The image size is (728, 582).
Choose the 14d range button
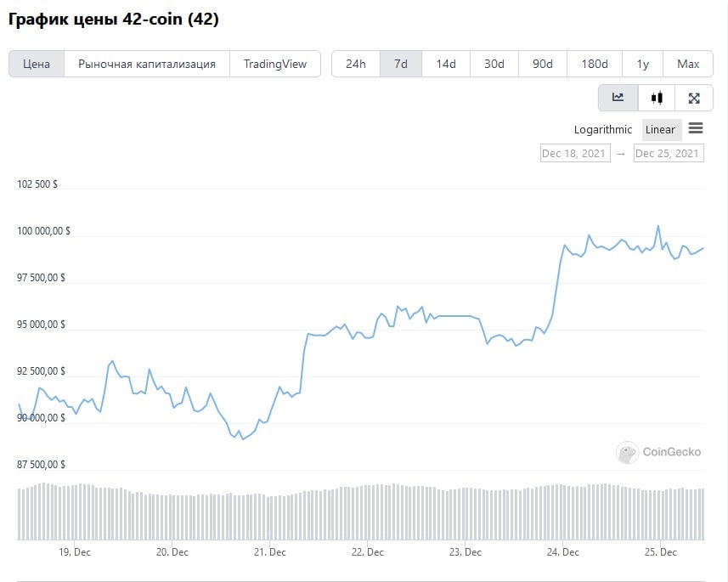point(446,64)
